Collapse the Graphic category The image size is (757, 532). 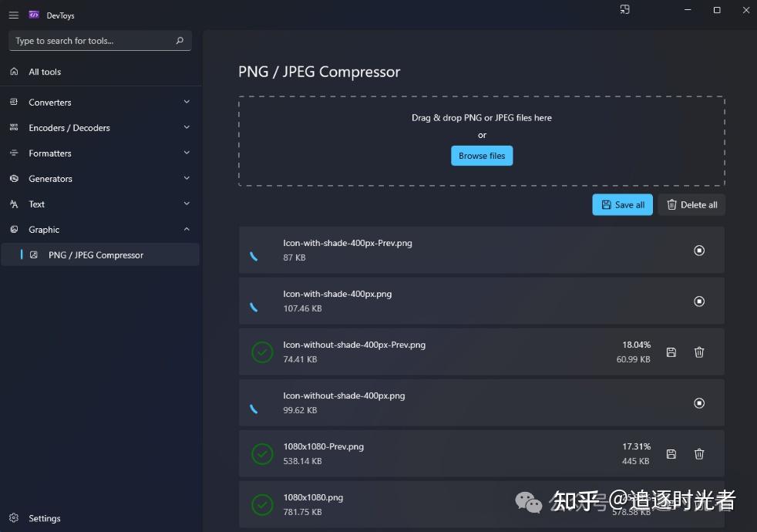[x=187, y=229]
